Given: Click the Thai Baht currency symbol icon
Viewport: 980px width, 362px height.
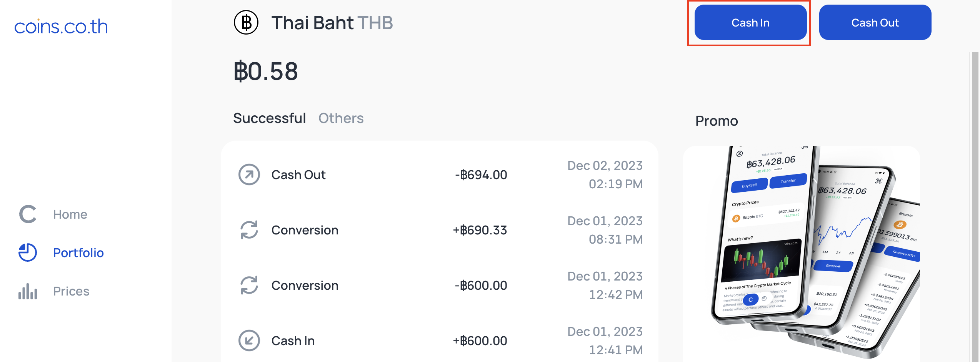Looking at the screenshot, I should (246, 22).
